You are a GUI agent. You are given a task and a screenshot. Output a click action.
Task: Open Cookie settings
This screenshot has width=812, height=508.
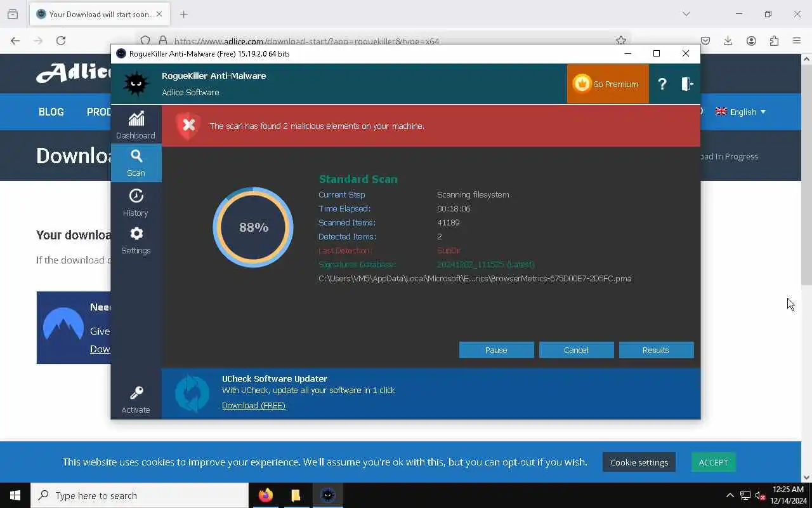pyautogui.click(x=639, y=462)
